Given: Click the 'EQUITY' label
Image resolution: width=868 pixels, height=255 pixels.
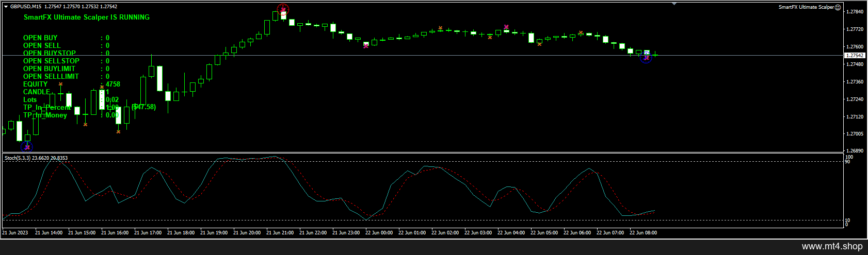Looking at the screenshot, I should point(35,84).
